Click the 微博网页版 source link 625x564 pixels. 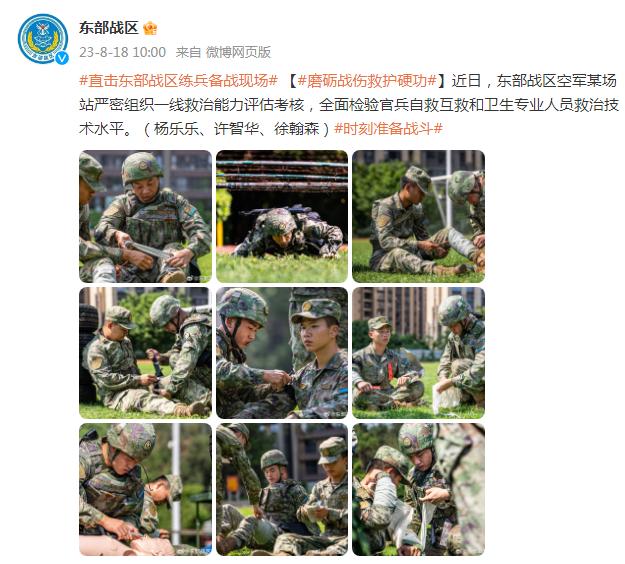pyautogui.click(x=238, y=52)
